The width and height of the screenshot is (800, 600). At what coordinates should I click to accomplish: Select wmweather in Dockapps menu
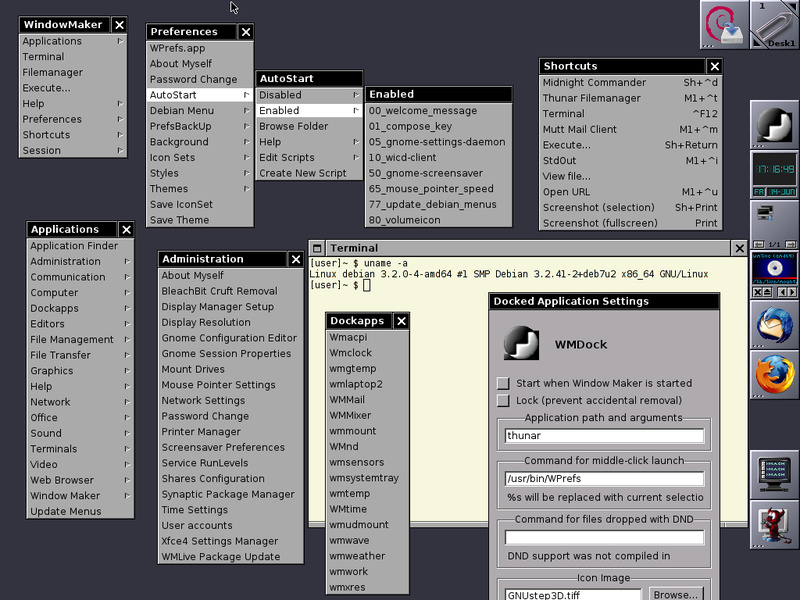tap(367, 556)
